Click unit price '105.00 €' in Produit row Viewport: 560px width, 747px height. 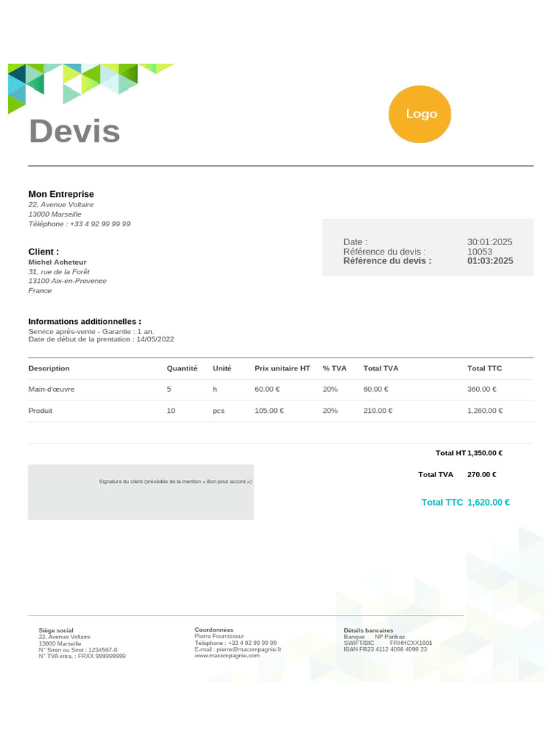coord(269,411)
